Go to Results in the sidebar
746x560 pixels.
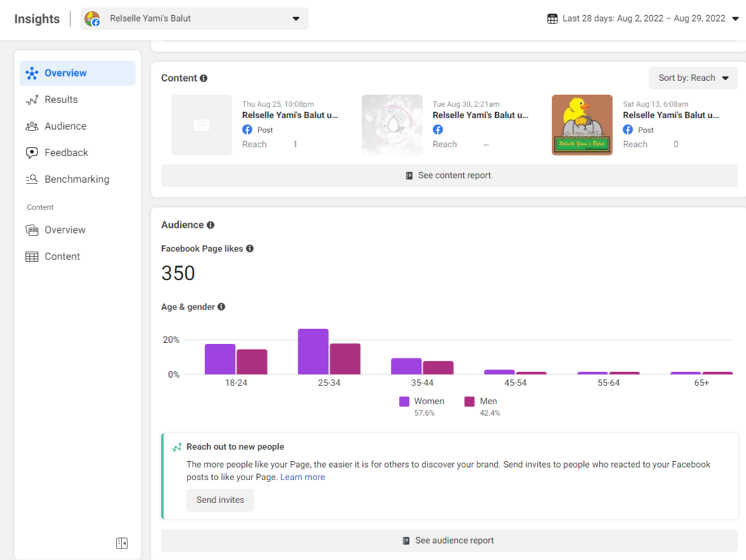61,99
